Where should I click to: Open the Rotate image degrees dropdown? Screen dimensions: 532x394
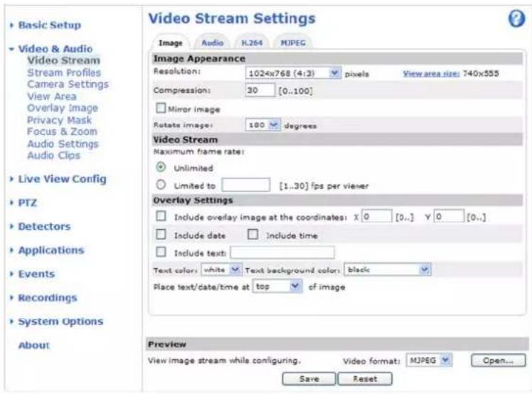[262, 125]
